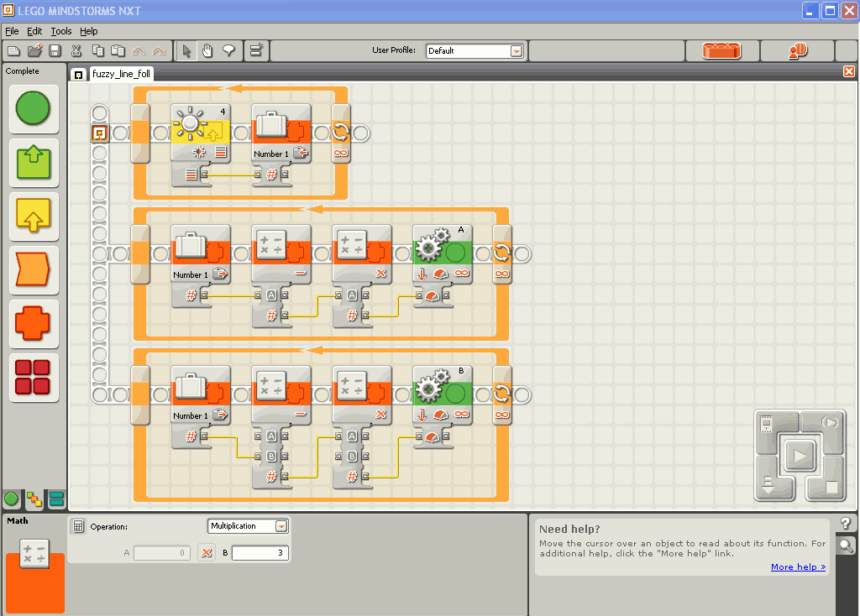Screen dimensions: 860x616
Task: Open the Help menu
Action: (88, 31)
